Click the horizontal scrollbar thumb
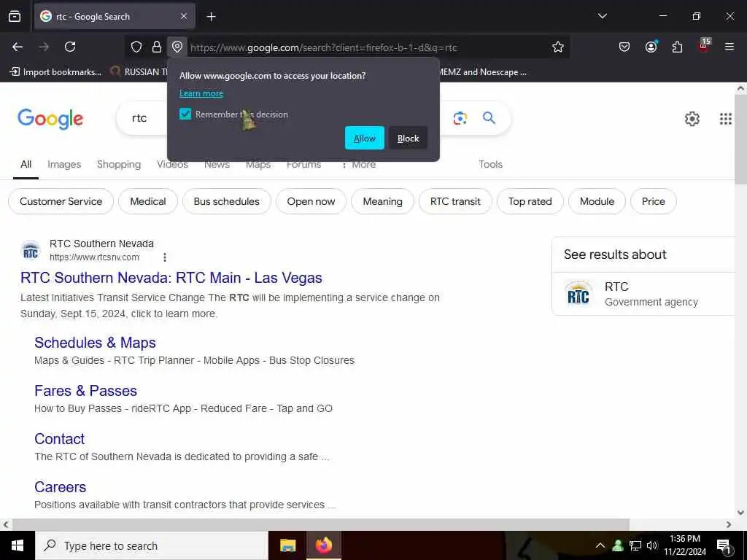 tap(321, 525)
